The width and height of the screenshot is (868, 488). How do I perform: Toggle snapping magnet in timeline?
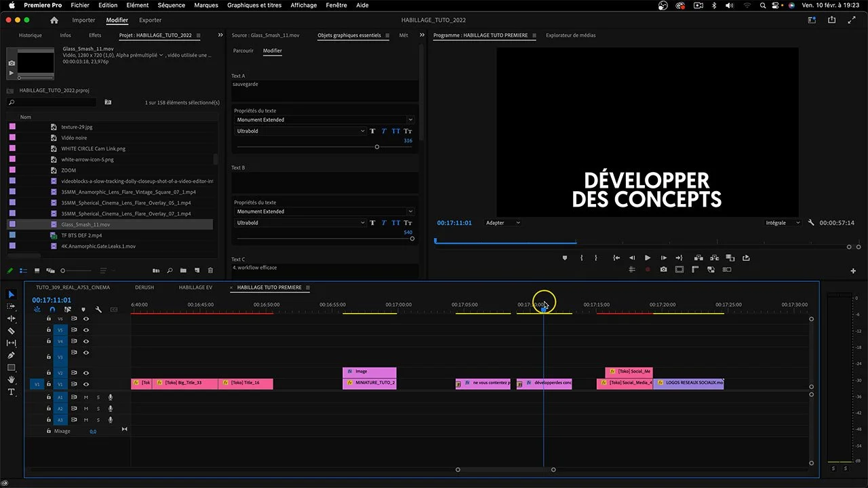[52, 310]
